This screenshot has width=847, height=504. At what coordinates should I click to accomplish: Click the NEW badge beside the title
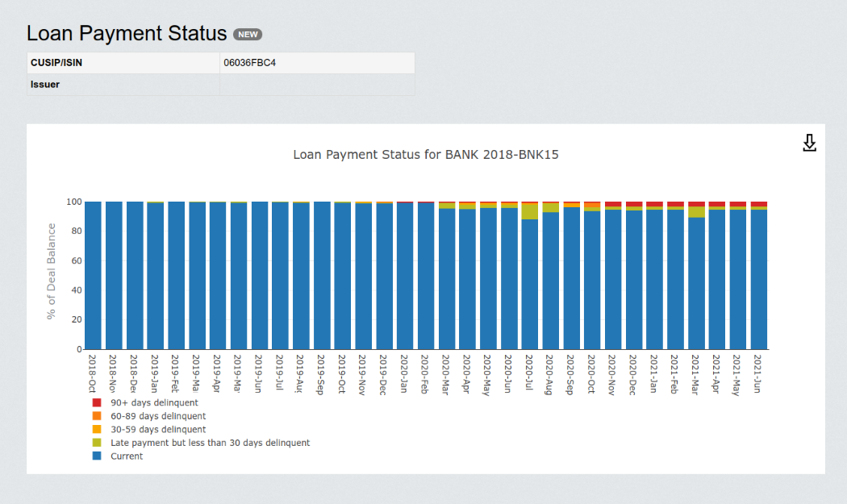(248, 34)
